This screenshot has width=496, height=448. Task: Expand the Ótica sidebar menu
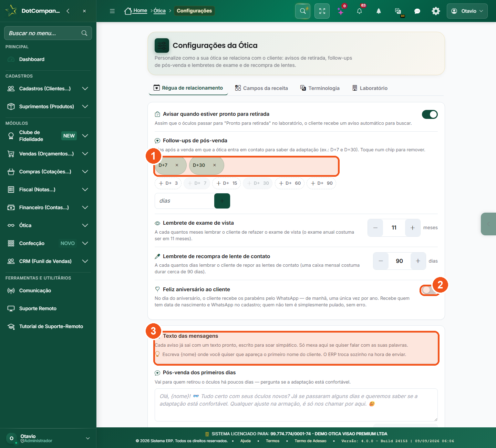coord(48,225)
